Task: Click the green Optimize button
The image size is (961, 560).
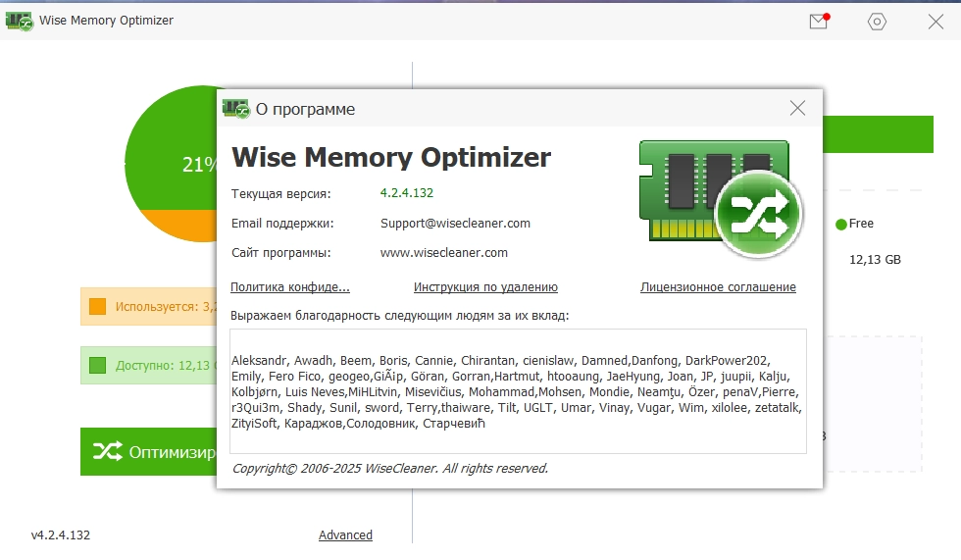Action: point(148,451)
